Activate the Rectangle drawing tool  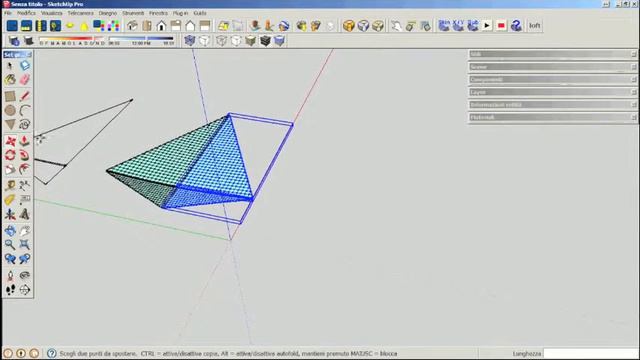(x=10, y=96)
